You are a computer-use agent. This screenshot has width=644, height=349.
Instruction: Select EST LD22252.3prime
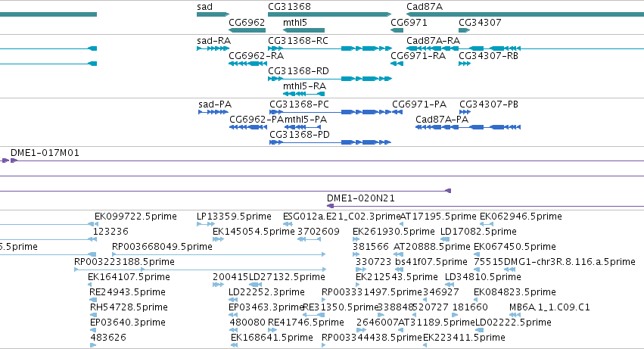pyautogui.click(x=266, y=292)
